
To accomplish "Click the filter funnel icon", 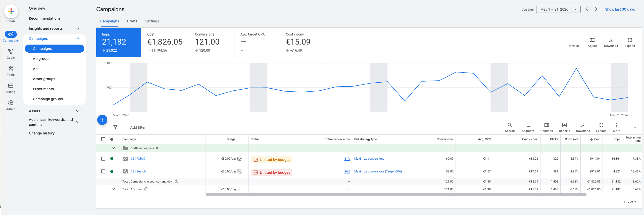I will tap(115, 127).
